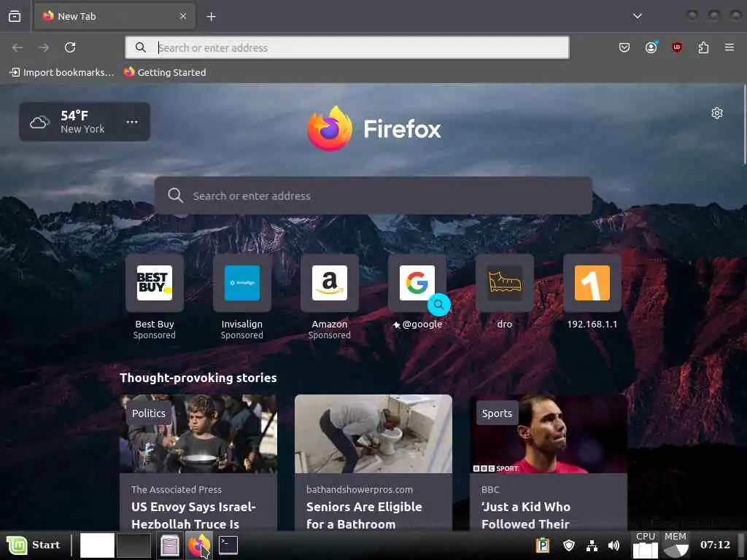Close the New Tab tab
747x560 pixels.
183,16
